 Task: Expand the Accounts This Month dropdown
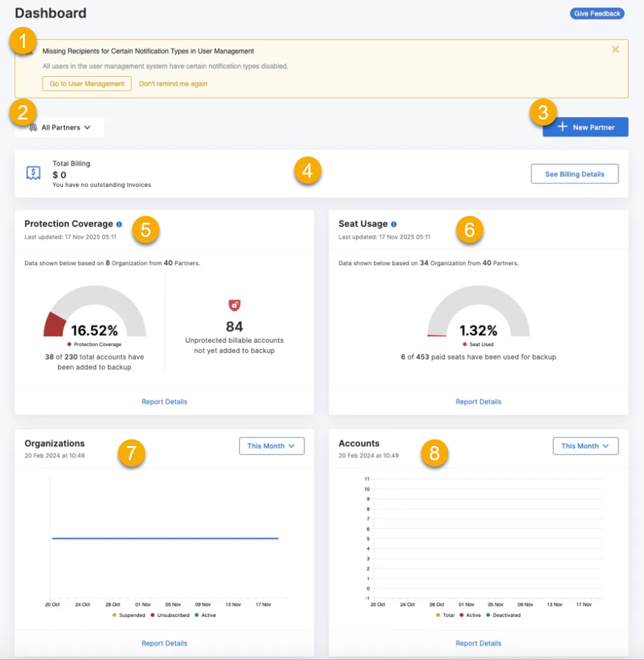click(x=585, y=446)
